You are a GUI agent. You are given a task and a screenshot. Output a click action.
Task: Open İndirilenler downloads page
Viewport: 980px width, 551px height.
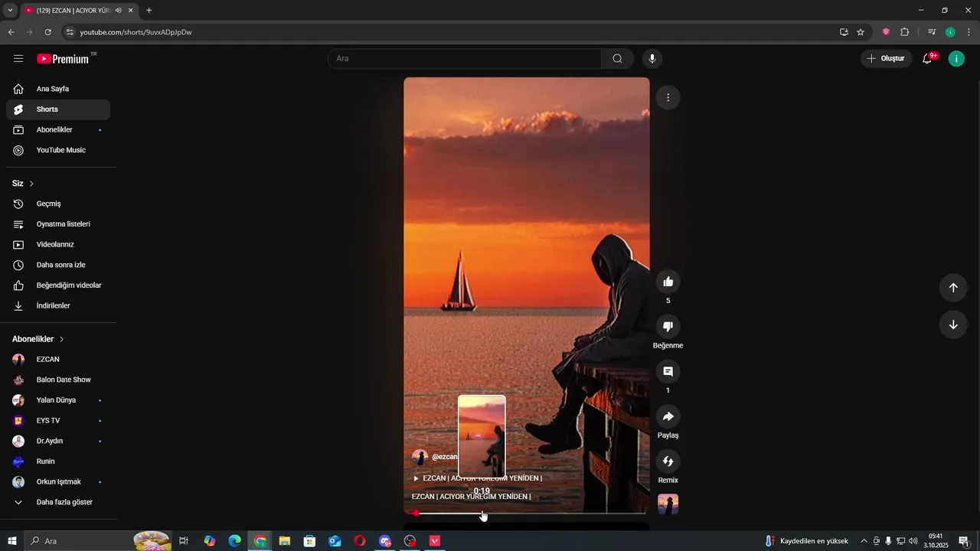(x=58, y=305)
